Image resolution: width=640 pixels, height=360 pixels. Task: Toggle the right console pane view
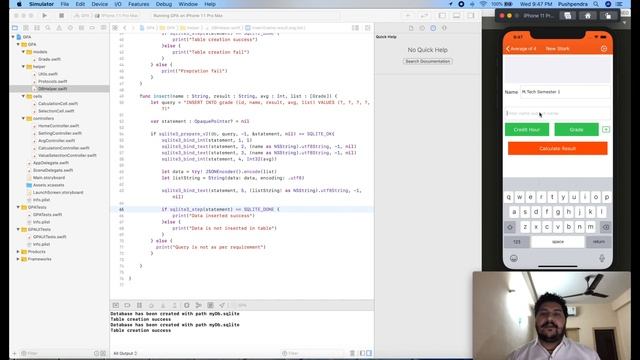[x=369, y=353]
